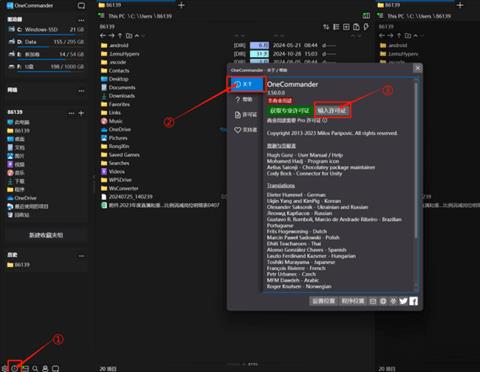Open the Facebook link in the About dialog
The image size is (480, 372).
tap(414, 301)
